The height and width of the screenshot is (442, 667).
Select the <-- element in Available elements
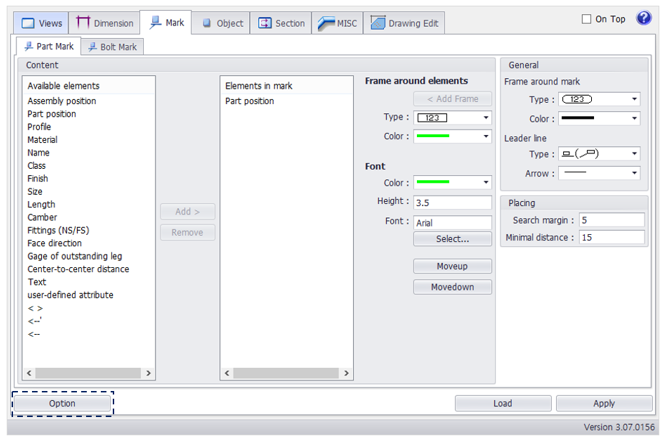pos(34,334)
